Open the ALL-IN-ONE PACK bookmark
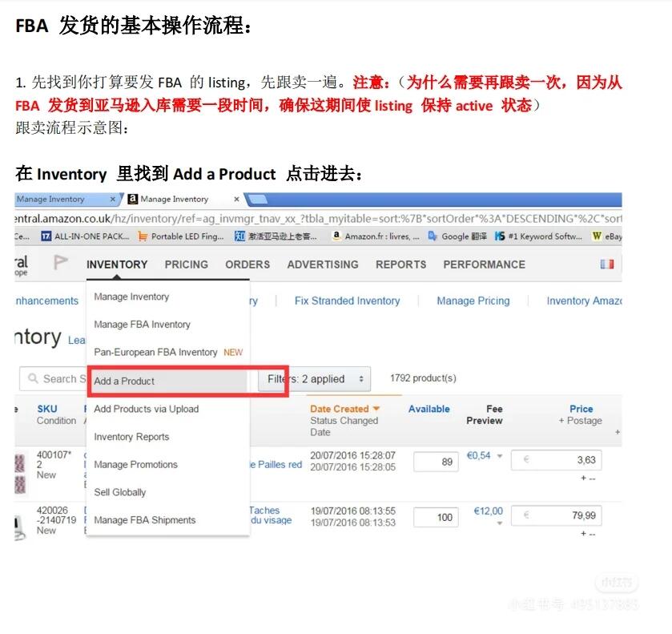This screenshot has width=672, height=634. (85, 236)
